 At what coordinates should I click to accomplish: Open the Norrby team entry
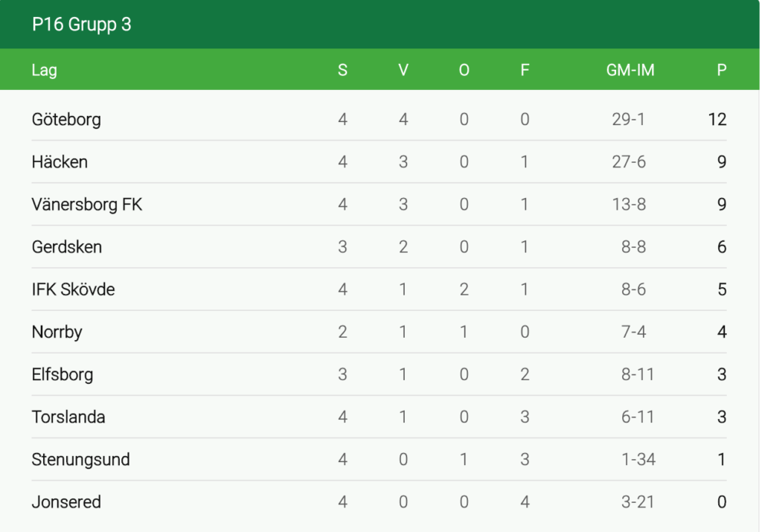(x=57, y=332)
